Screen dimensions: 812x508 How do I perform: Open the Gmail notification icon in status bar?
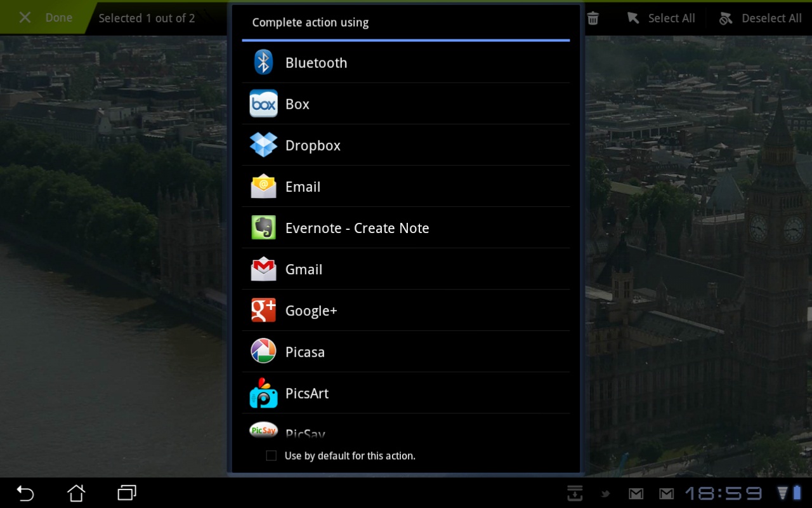pos(636,493)
